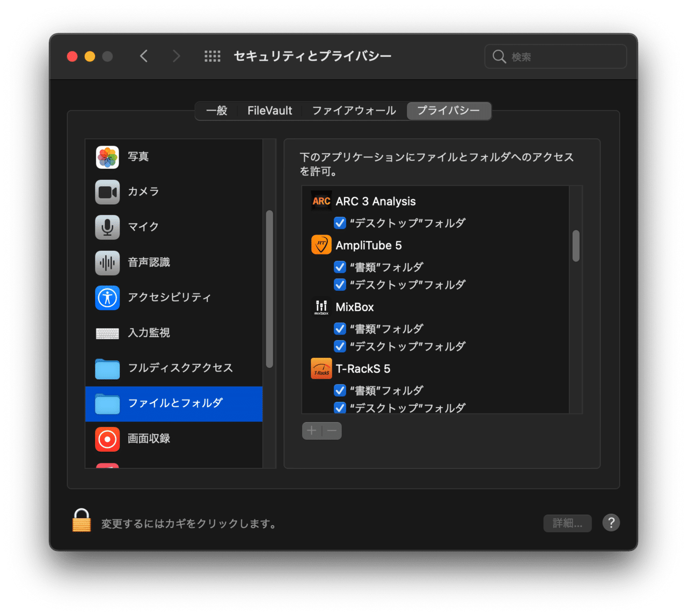Switch to the General (一般) tab
Screen dimensions: 687x616
tap(217, 111)
